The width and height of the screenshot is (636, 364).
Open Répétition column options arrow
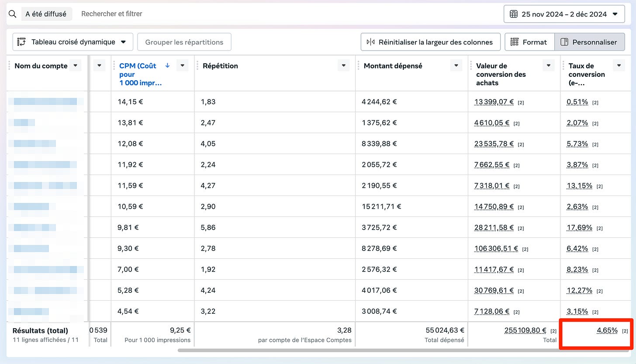tap(344, 65)
